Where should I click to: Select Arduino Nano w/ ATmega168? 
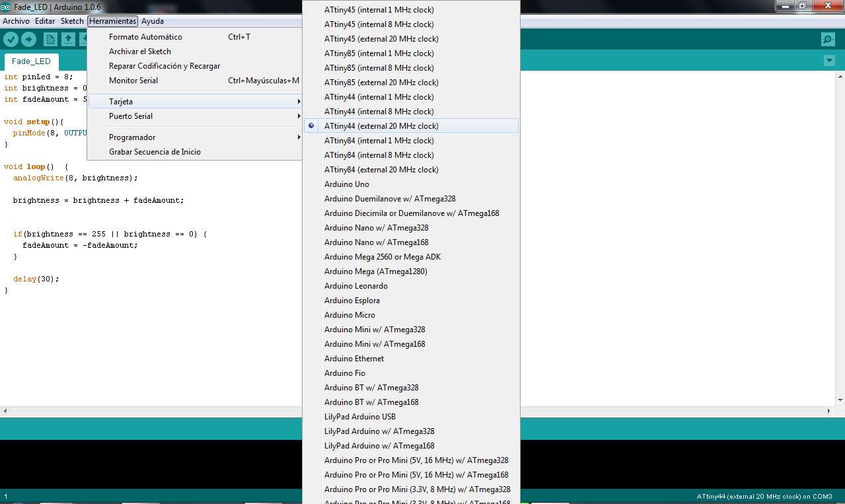pos(411,242)
